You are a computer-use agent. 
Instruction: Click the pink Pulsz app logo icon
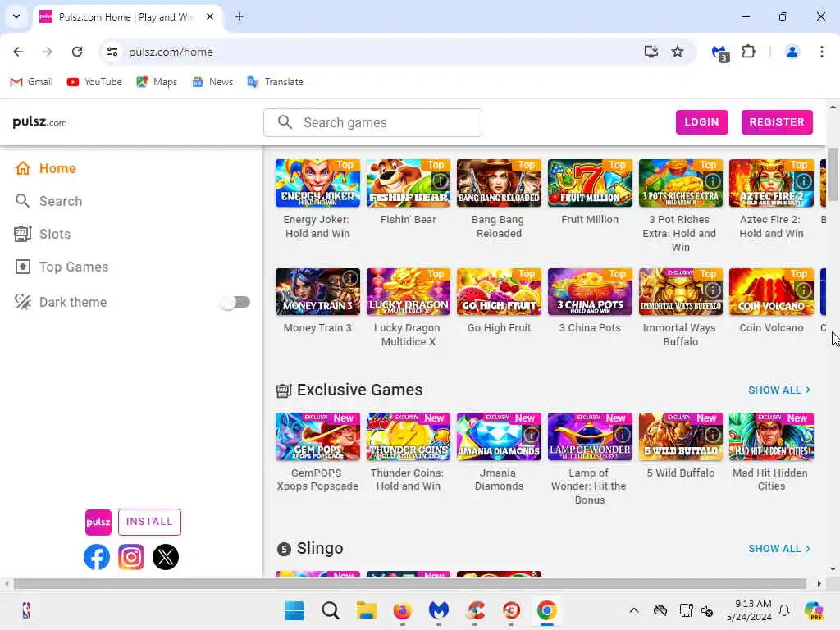(x=98, y=523)
